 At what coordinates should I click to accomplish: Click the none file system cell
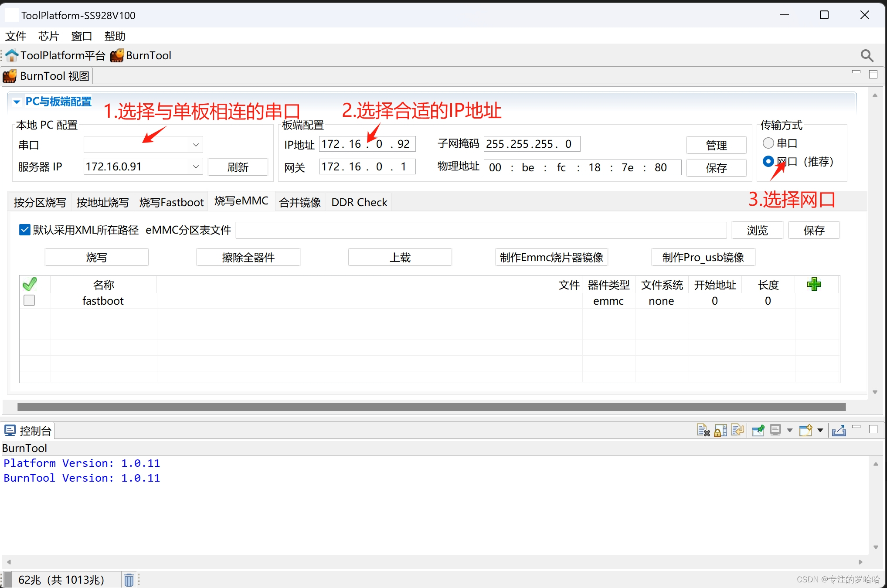[661, 301]
